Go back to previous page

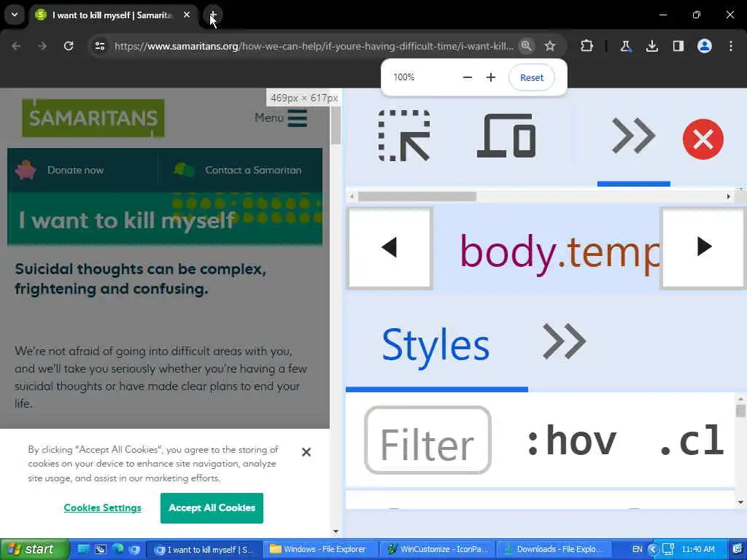click(x=16, y=46)
